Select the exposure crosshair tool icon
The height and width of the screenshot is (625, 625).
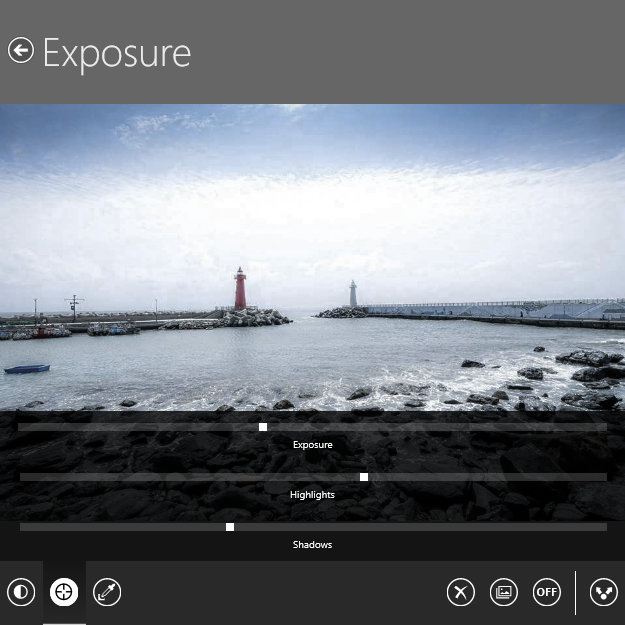(64, 592)
